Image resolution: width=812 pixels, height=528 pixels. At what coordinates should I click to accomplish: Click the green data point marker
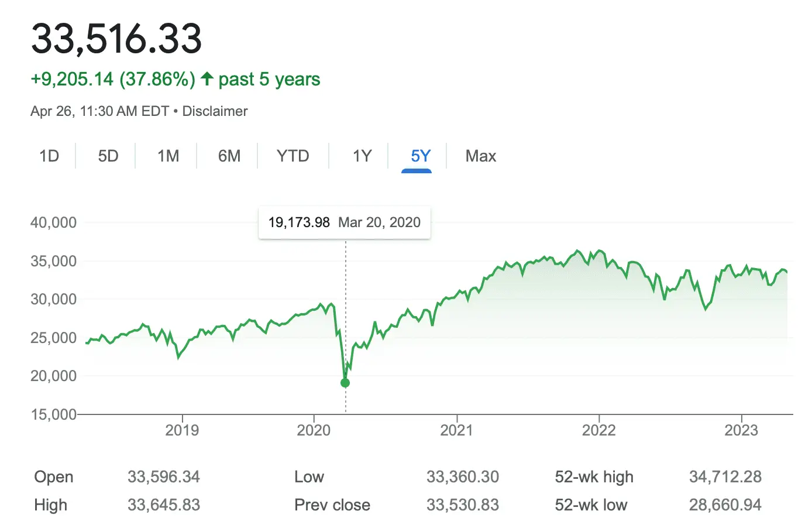coord(345,383)
